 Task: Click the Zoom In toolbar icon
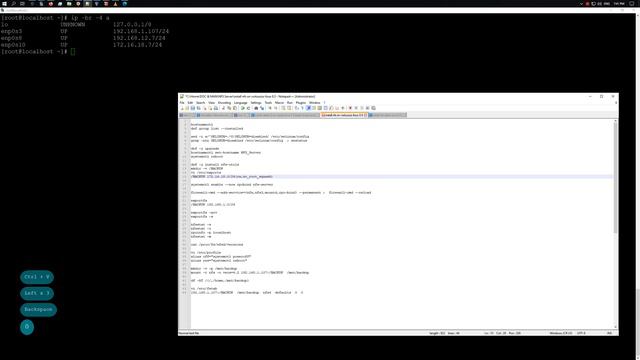coord(270,108)
